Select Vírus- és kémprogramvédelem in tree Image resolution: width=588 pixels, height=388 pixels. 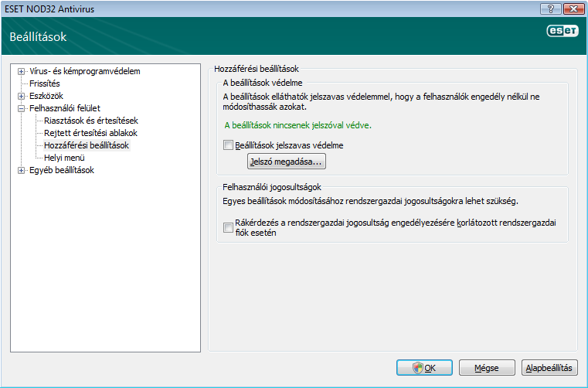(85, 71)
